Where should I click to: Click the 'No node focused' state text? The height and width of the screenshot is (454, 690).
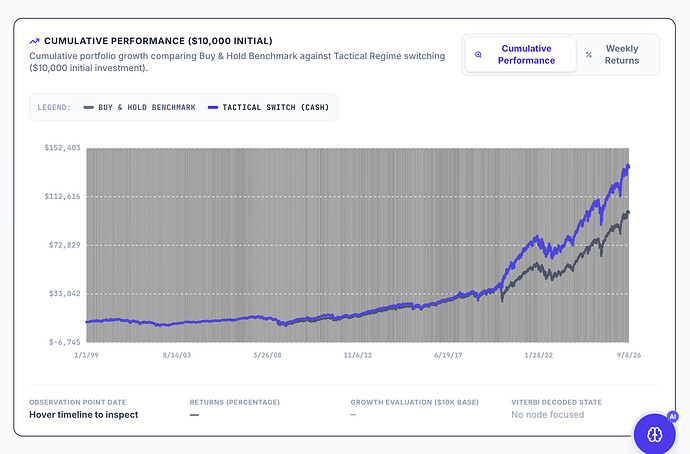[548, 414]
